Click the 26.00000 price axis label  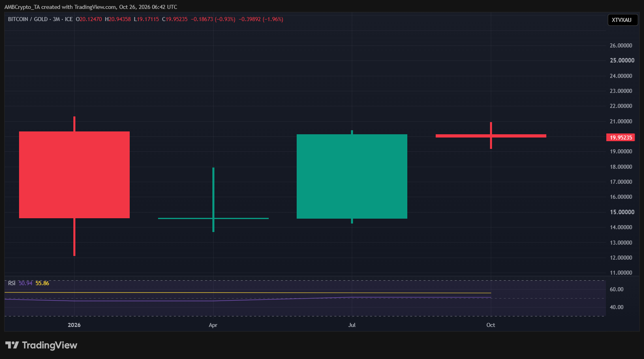tap(621, 45)
